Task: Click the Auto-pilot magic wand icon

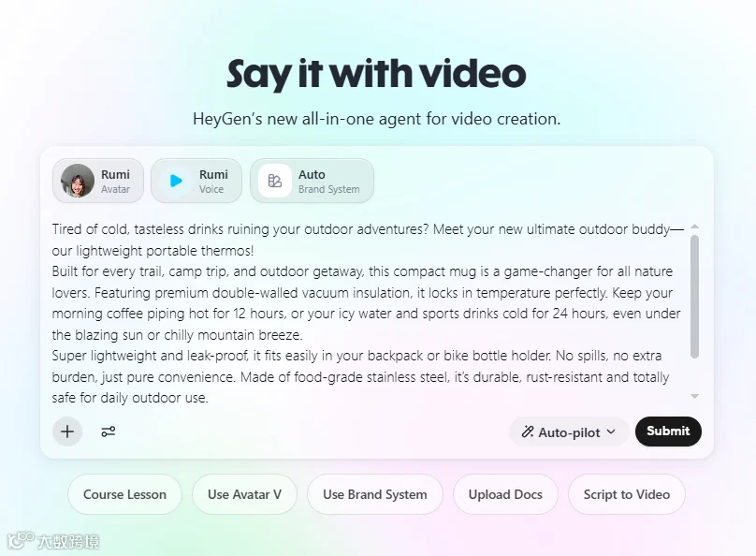Action: click(x=528, y=432)
